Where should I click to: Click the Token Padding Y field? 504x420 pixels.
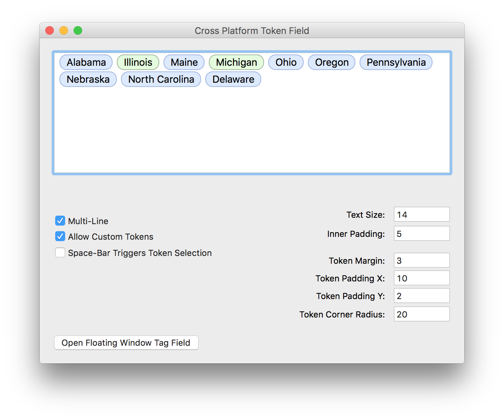[422, 296]
